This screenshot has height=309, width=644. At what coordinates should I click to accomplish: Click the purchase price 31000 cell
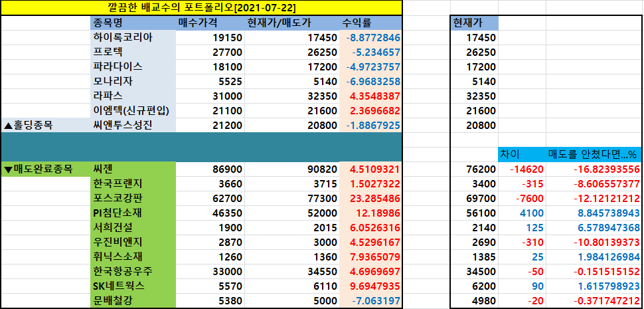tap(210, 96)
